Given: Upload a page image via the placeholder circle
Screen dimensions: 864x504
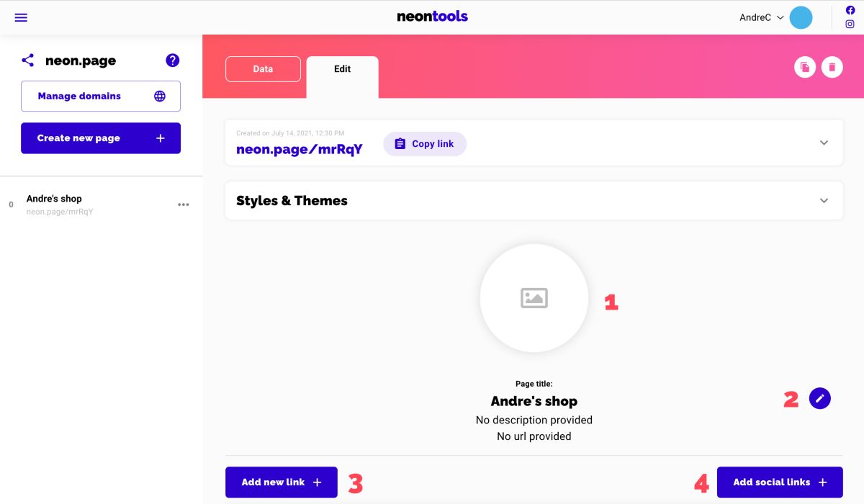Looking at the screenshot, I should point(534,297).
